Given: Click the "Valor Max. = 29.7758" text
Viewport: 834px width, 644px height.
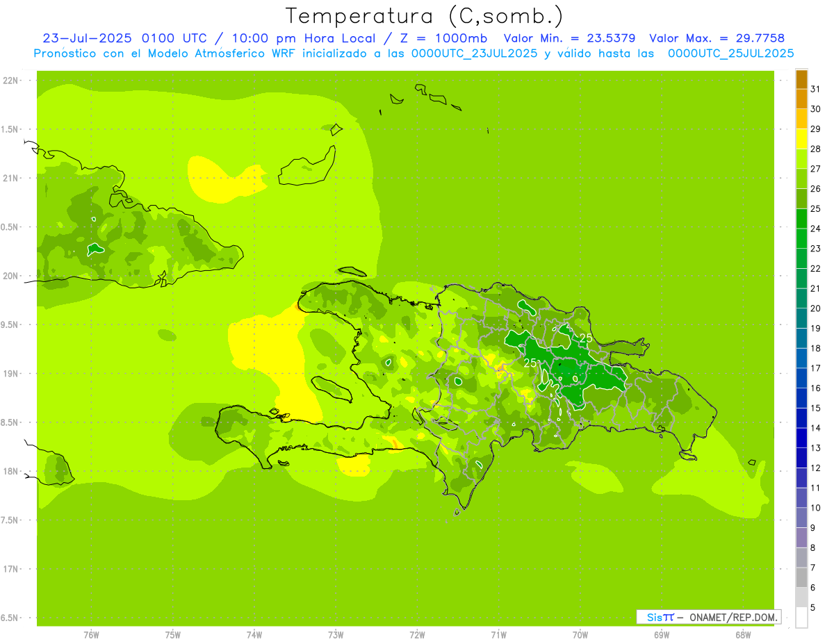Looking at the screenshot, I should coord(717,38).
